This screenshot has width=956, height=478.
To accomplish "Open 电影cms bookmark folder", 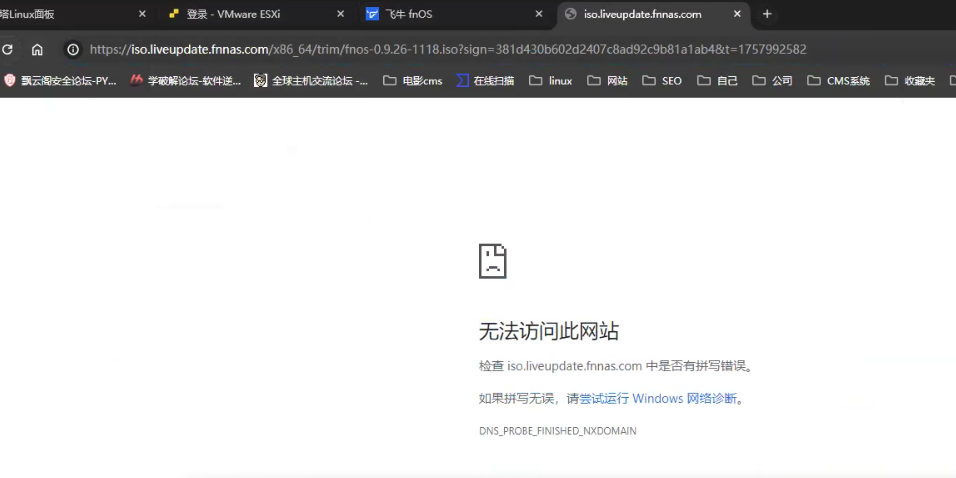I will (x=413, y=80).
